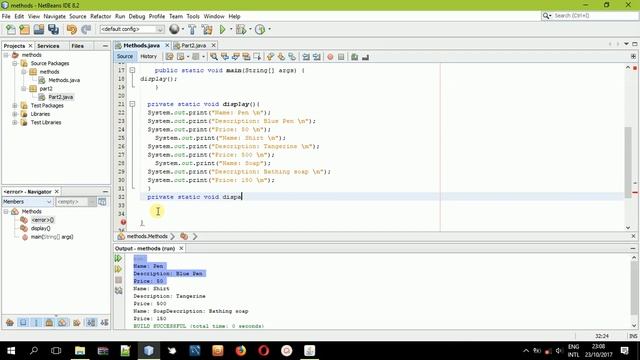Click the Find Previous Occurrence icon
The height and width of the screenshot is (360, 640).
pyautogui.click(x=224, y=57)
